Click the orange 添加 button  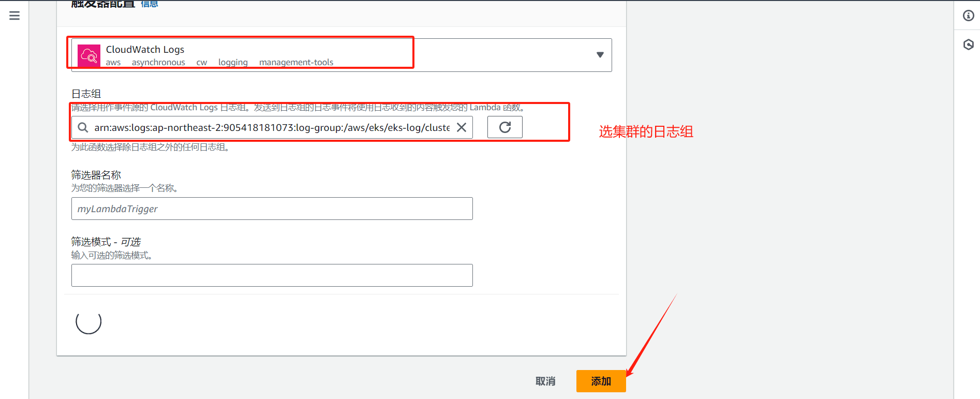601,381
